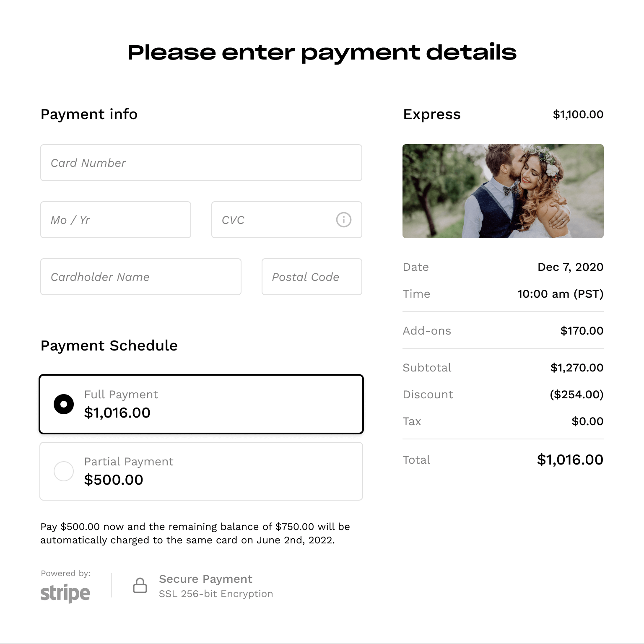Screen dimensions: 644x644
Task: Click the Total $1,016.00 amount
Action: pyautogui.click(x=570, y=460)
